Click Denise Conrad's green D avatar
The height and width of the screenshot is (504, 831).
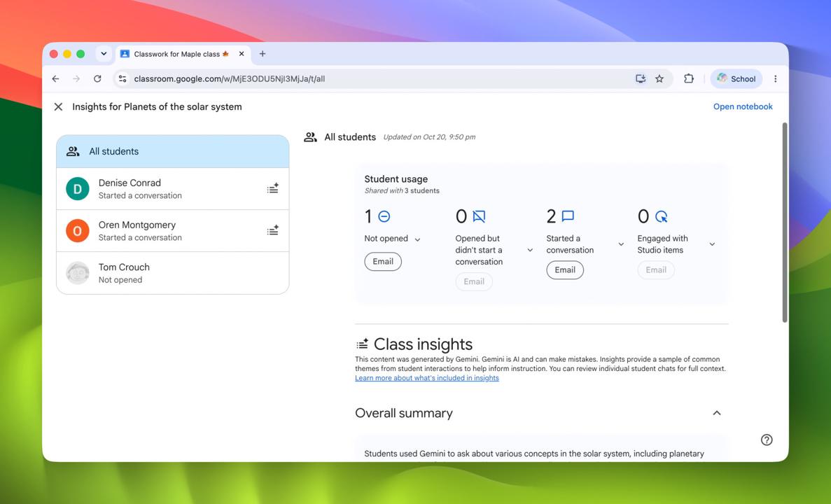point(78,189)
